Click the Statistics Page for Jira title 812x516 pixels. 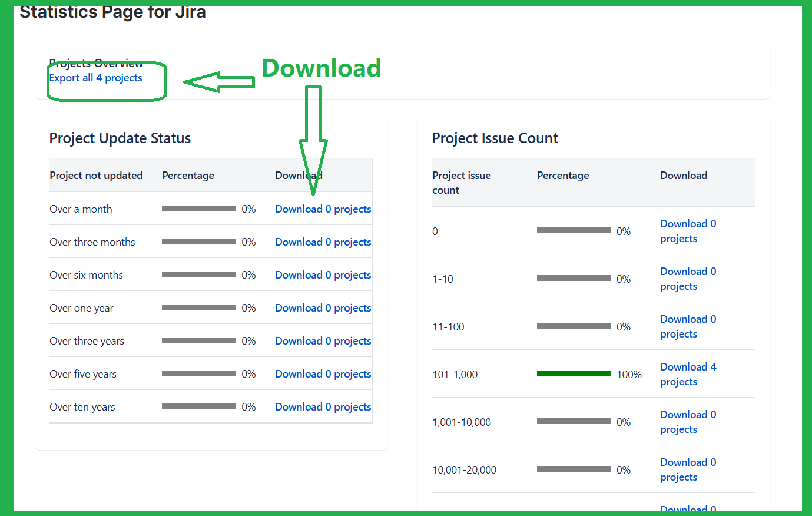[112, 12]
